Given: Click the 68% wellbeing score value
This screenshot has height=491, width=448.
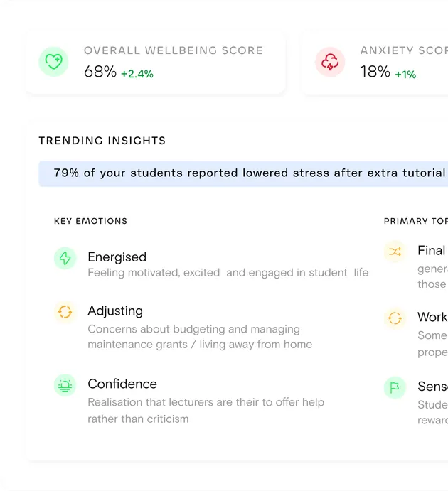Looking at the screenshot, I should (100, 72).
